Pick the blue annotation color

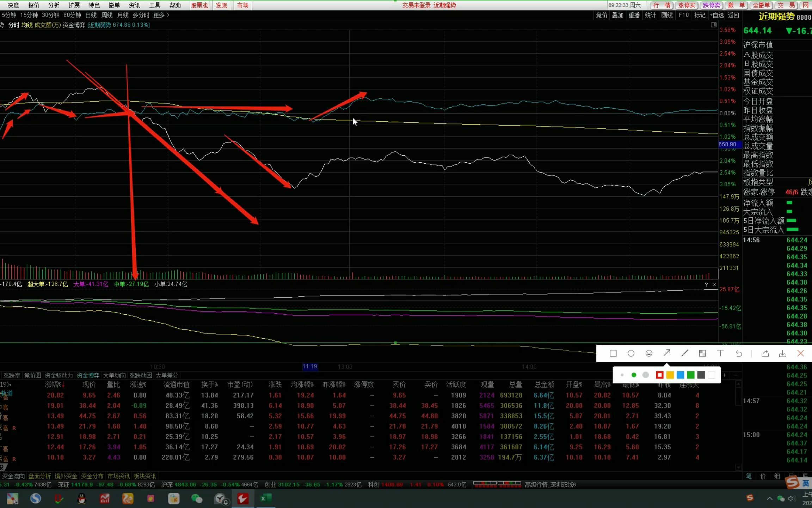[680, 375]
